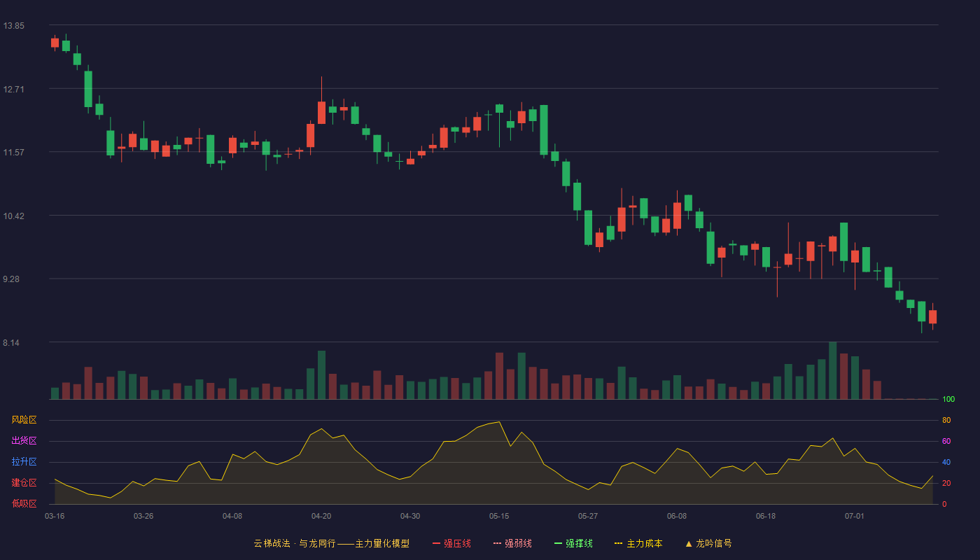Click the 03-26 date label
The height and width of the screenshot is (560, 980).
click(143, 516)
